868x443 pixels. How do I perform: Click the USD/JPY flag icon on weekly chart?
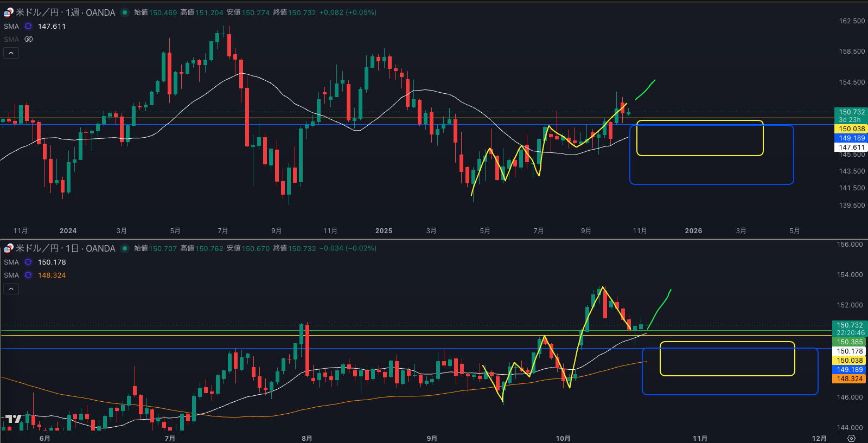click(8, 12)
